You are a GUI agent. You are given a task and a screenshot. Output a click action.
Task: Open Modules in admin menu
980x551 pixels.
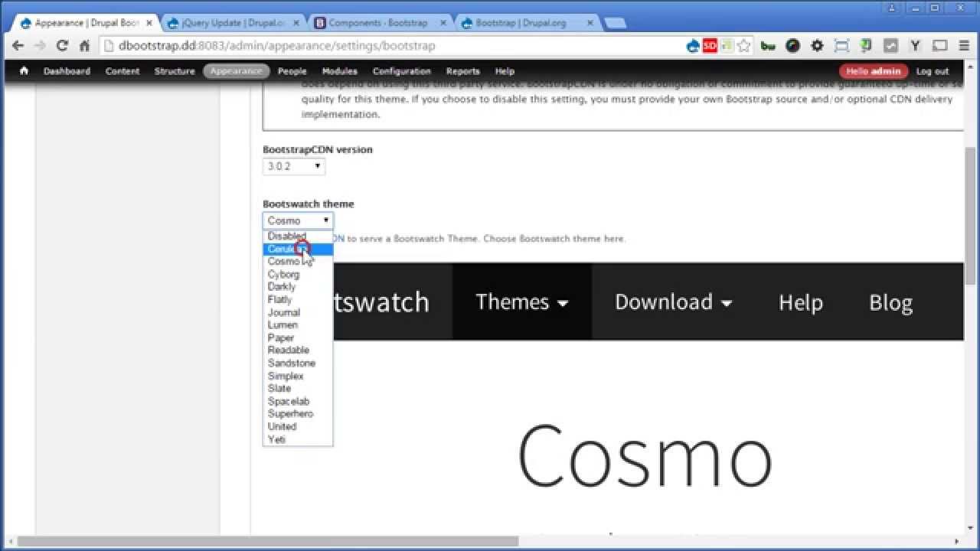pos(339,71)
